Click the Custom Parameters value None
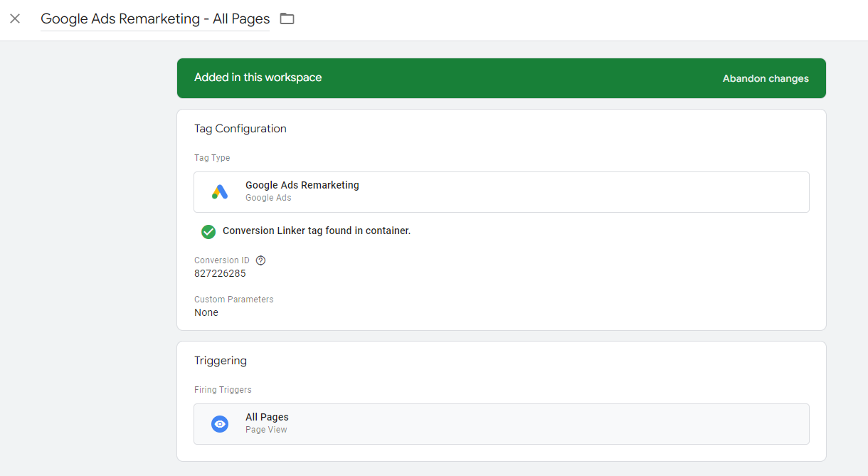868x476 pixels. (206, 312)
